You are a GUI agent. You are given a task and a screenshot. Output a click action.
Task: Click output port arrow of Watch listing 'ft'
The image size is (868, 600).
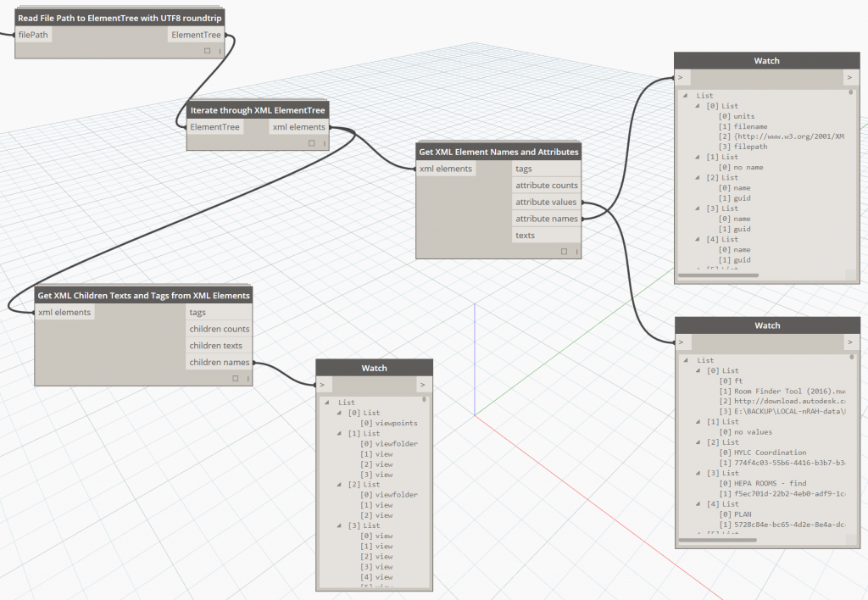coord(851,342)
